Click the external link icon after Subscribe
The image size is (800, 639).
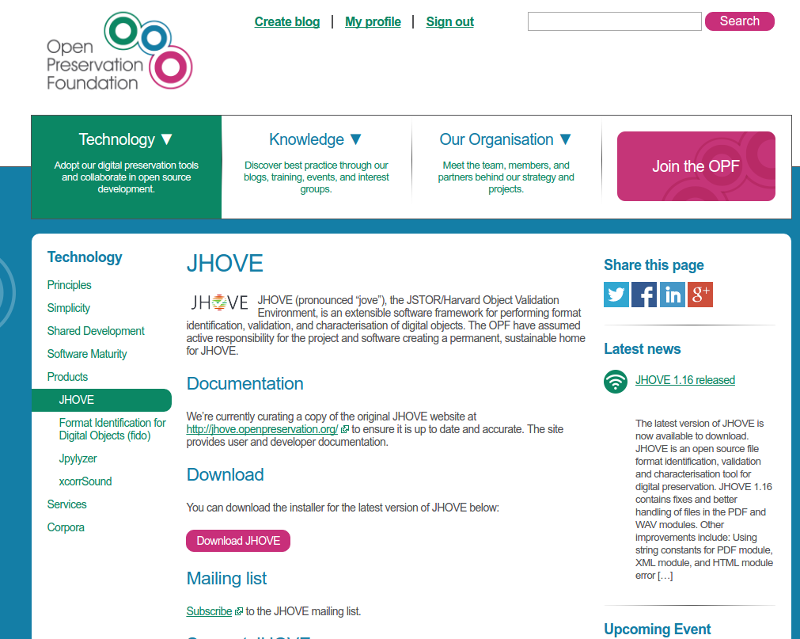coord(238,611)
